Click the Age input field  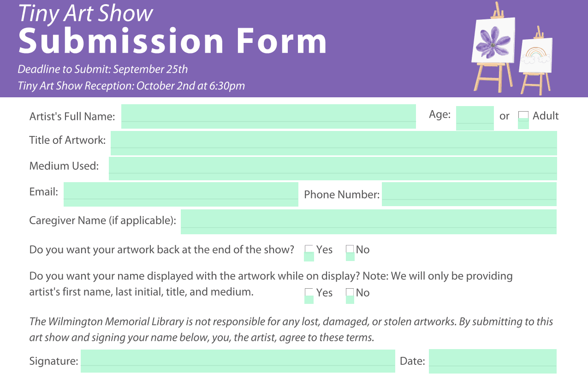475,118
